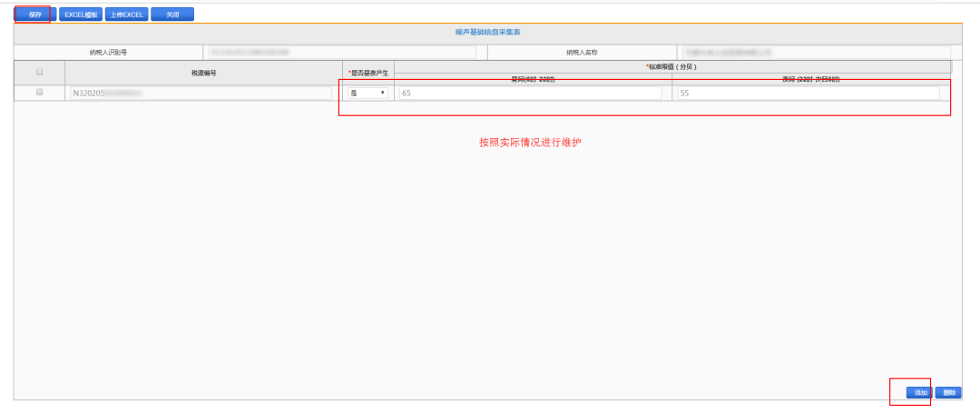Open the 上传EXCEL upload button

click(127, 15)
